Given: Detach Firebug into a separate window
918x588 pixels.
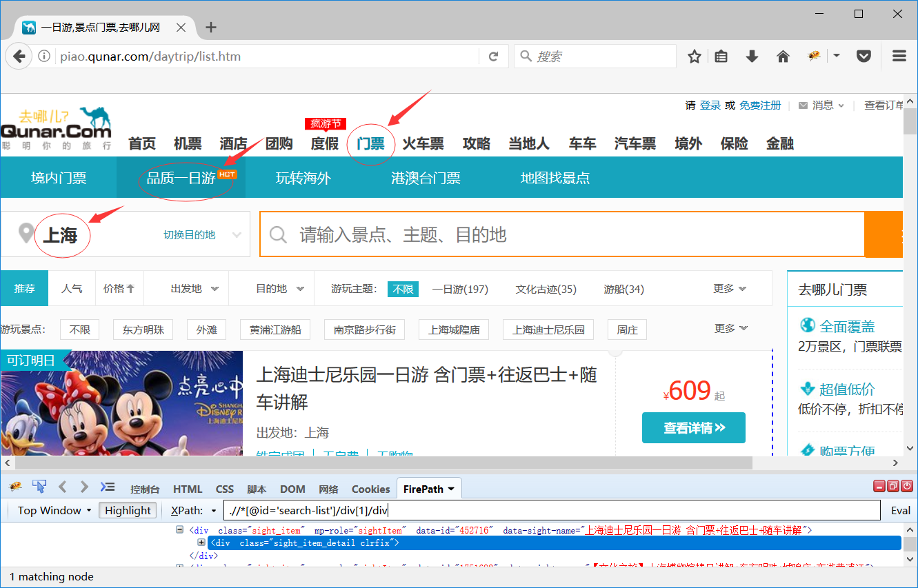Looking at the screenshot, I should [x=893, y=486].
